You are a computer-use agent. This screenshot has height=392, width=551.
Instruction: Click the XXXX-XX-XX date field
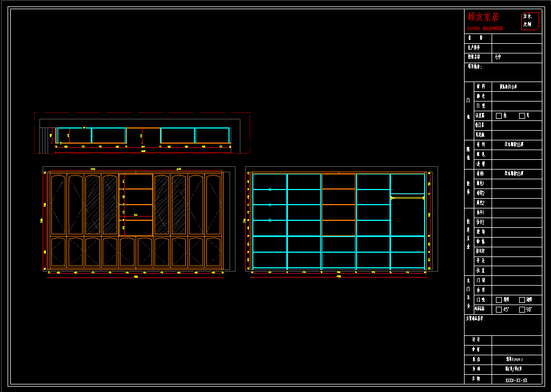point(516,380)
